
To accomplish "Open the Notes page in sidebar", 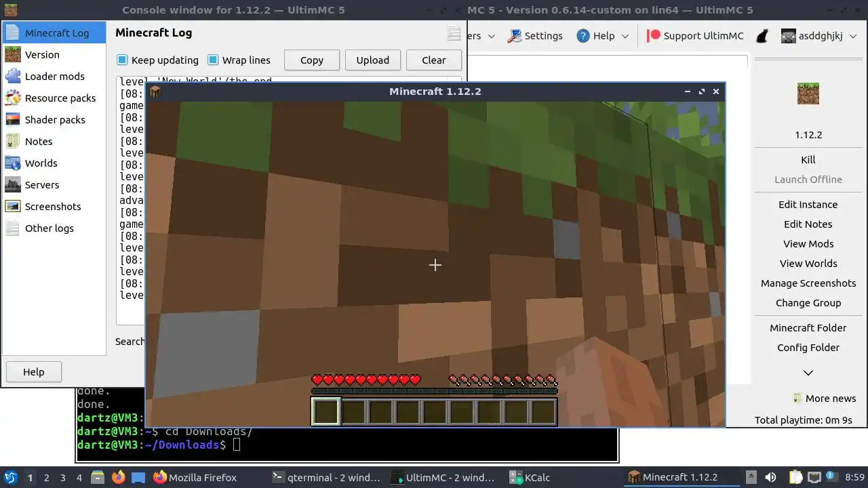I will (55, 142).
